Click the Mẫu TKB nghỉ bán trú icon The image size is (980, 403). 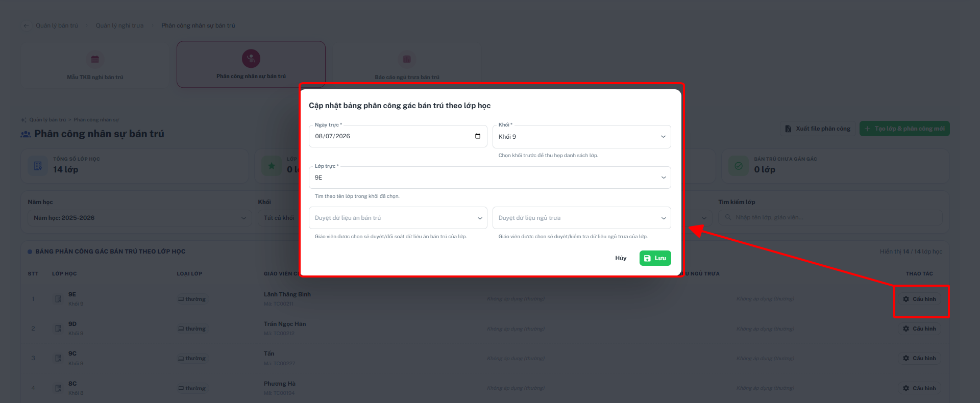pyautogui.click(x=95, y=59)
